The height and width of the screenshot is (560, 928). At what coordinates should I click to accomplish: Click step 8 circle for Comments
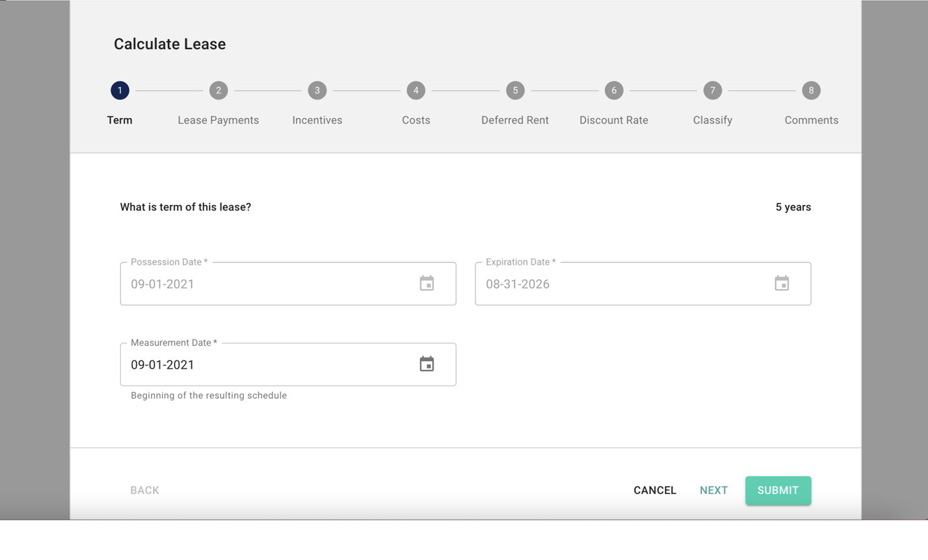point(811,90)
